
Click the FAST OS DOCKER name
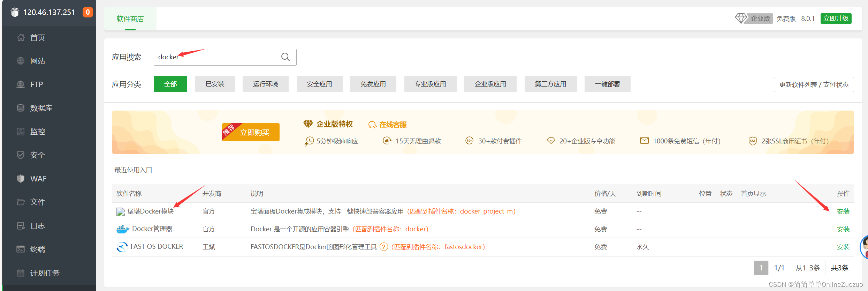click(157, 246)
